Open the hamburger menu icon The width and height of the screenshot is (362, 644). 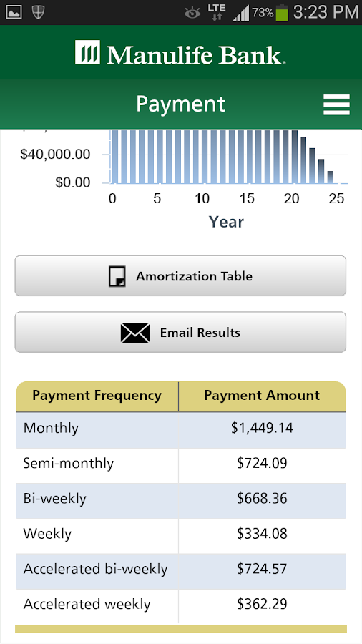336,104
